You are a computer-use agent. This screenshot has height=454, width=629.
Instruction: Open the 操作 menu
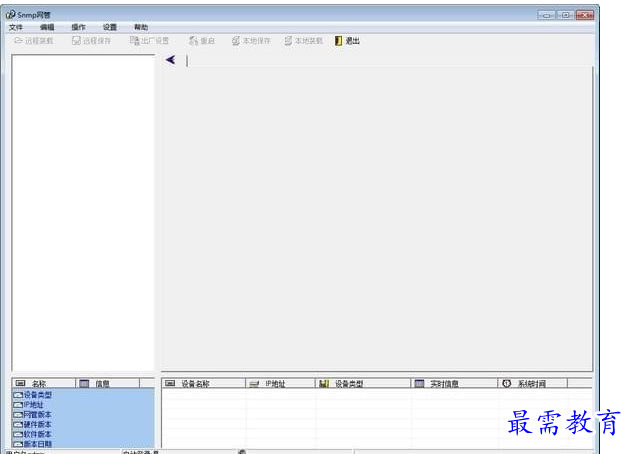78,27
